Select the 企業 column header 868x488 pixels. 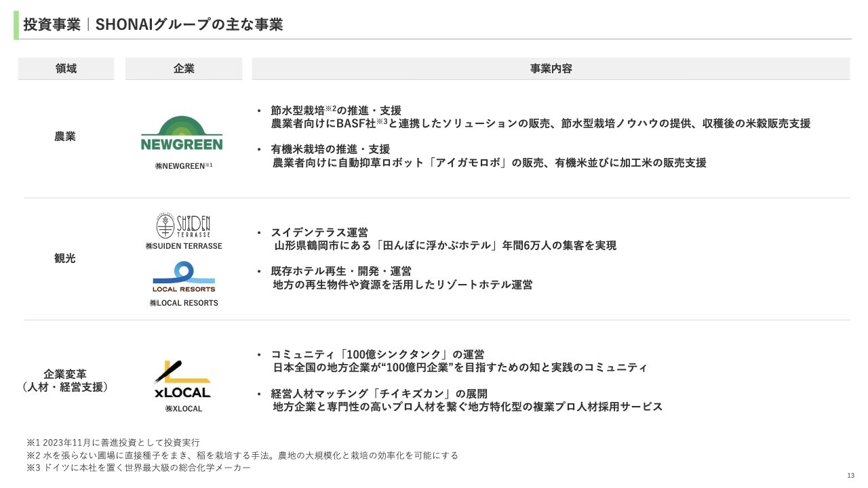[184, 68]
